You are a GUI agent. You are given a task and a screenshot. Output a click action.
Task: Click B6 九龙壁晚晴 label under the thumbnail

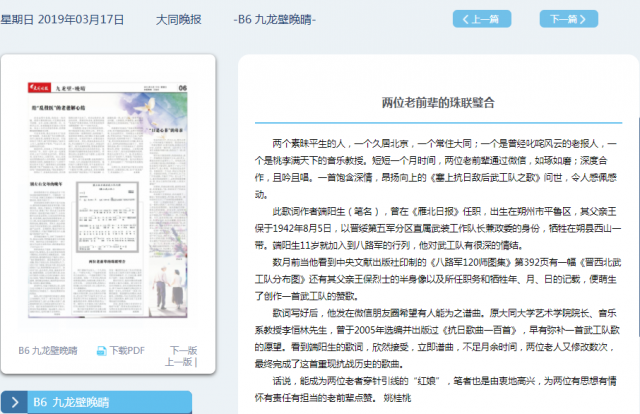[x=48, y=351]
